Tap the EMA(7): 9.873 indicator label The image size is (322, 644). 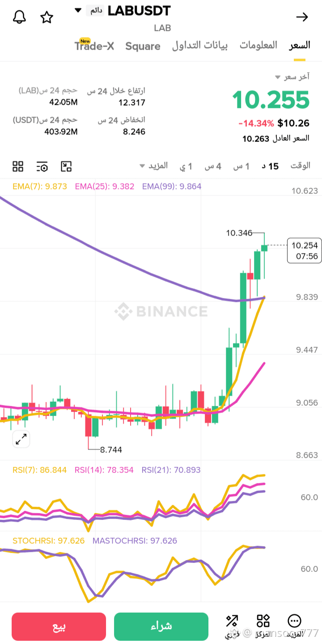39,186
